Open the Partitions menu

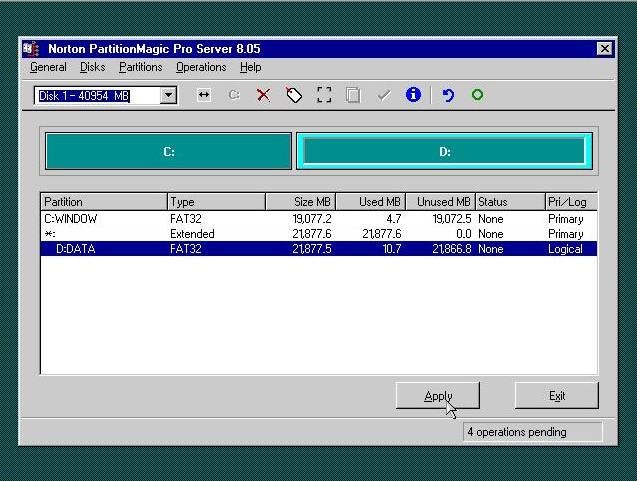point(141,67)
